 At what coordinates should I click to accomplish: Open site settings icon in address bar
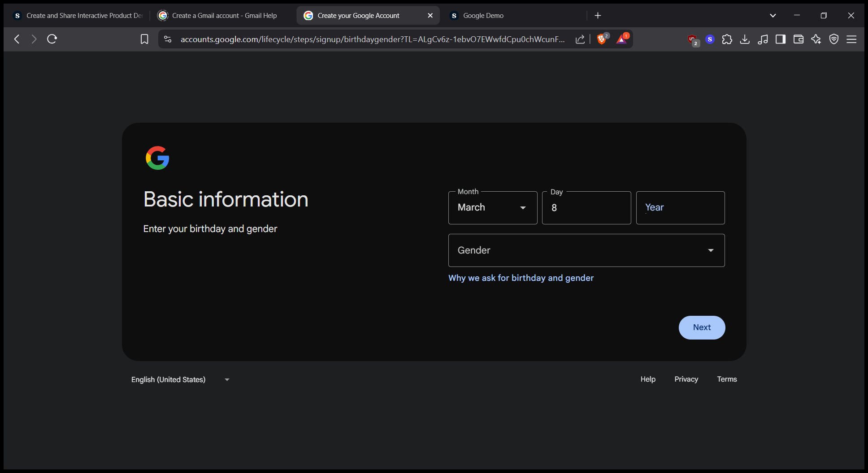click(x=168, y=39)
